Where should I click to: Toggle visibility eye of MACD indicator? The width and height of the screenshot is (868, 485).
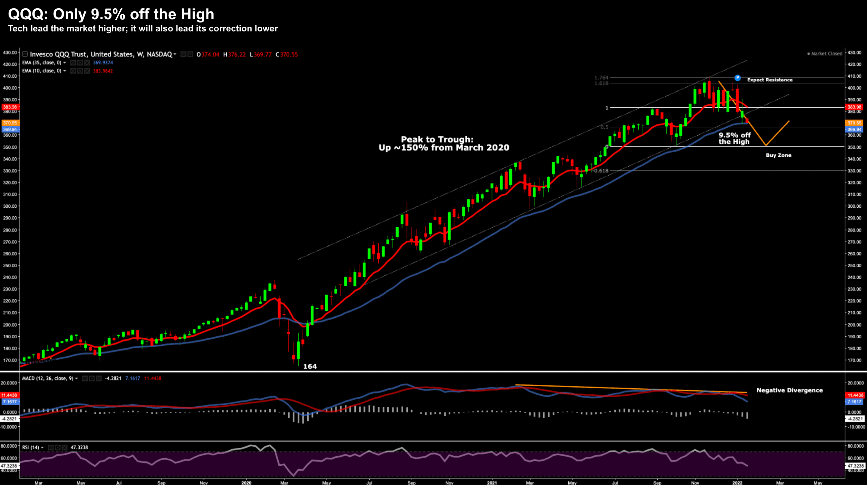[85, 378]
